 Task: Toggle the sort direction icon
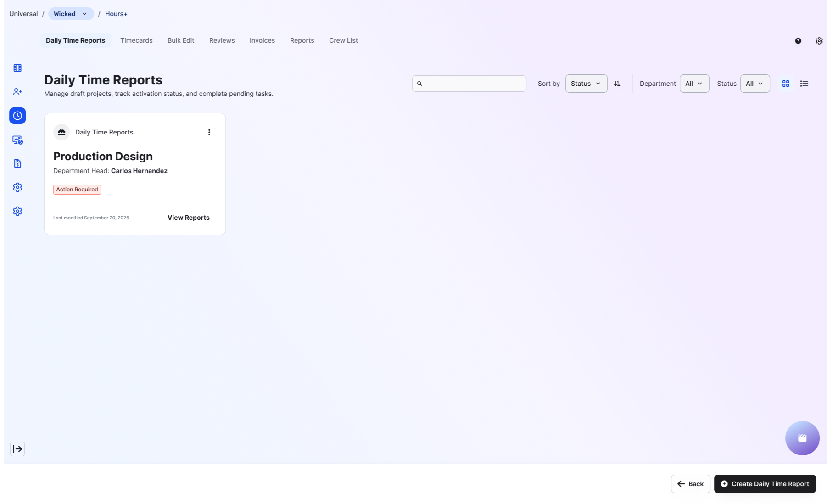pyautogui.click(x=617, y=83)
